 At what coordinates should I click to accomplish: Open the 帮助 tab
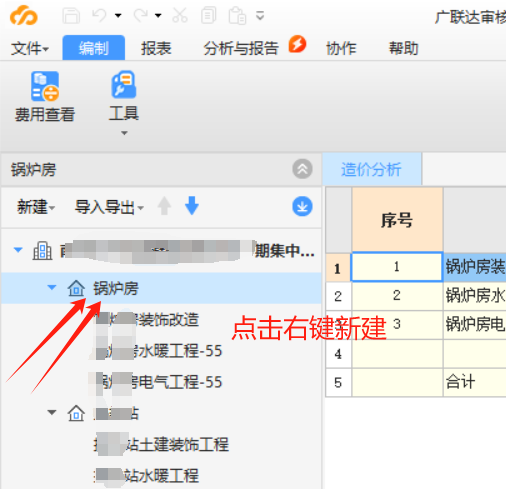tap(404, 48)
